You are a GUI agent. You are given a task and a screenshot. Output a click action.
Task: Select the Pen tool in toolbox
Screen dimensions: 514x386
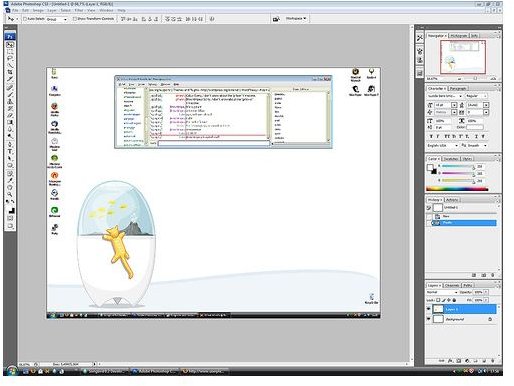tap(10, 144)
